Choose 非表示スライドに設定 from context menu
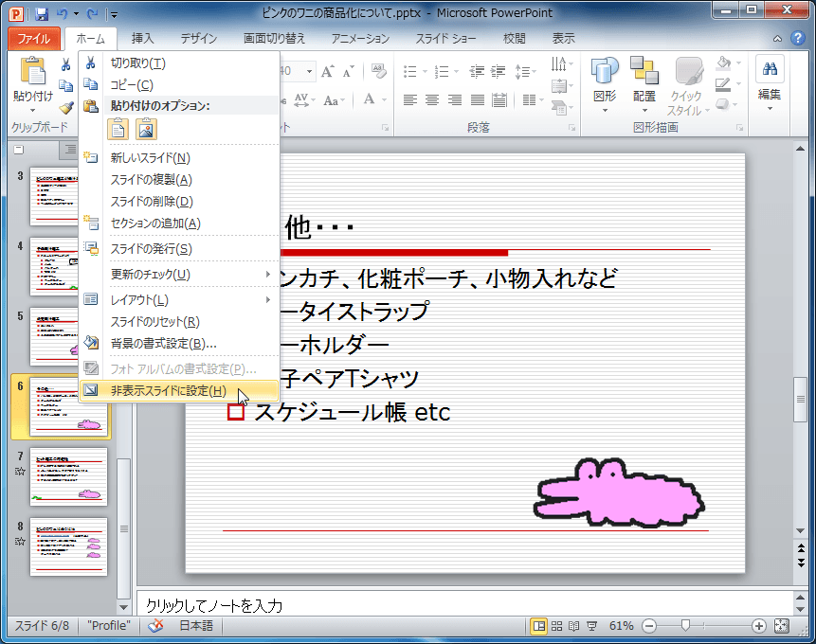 tap(179, 391)
